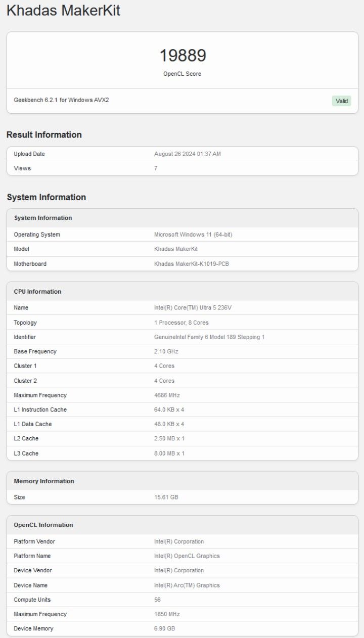Select the Geekbench 6.2.1 for Windows AVX2 text
364x638 pixels.
click(x=61, y=100)
